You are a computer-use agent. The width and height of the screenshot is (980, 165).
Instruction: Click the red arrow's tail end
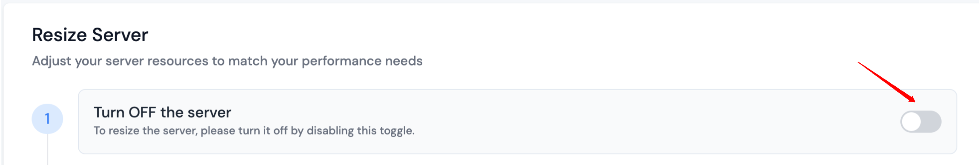click(x=859, y=63)
